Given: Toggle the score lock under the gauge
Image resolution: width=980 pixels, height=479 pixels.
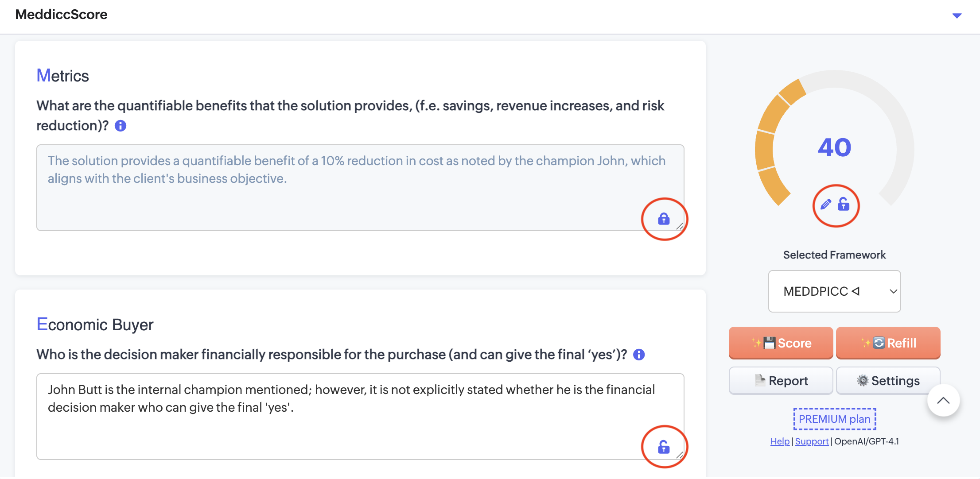Looking at the screenshot, I should click(x=844, y=204).
